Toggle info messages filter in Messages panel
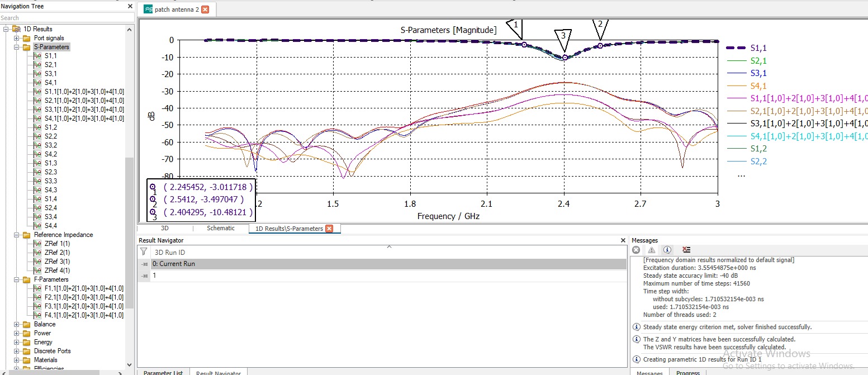This screenshot has width=868, height=375. pos(667,250)
